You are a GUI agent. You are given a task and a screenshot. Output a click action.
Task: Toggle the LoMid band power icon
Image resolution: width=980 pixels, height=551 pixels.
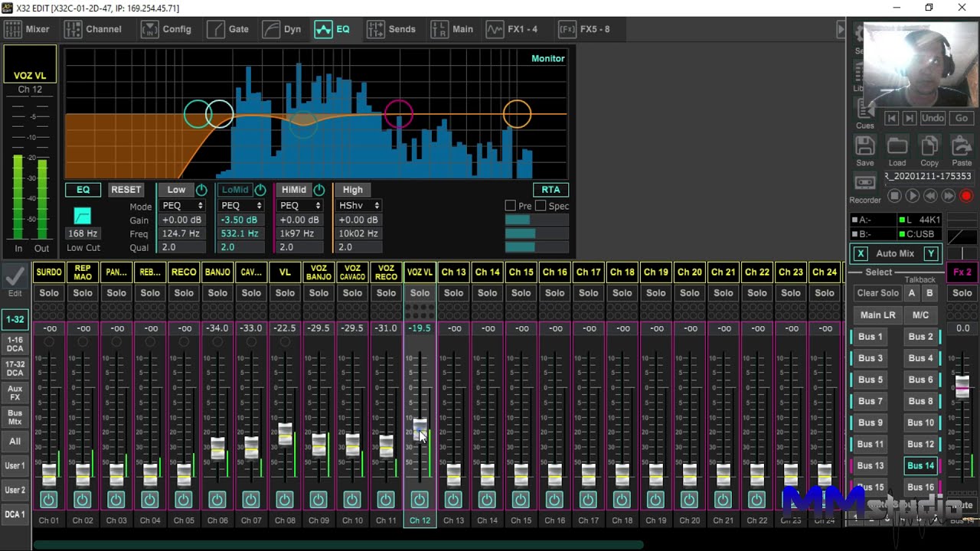(260, 190)
